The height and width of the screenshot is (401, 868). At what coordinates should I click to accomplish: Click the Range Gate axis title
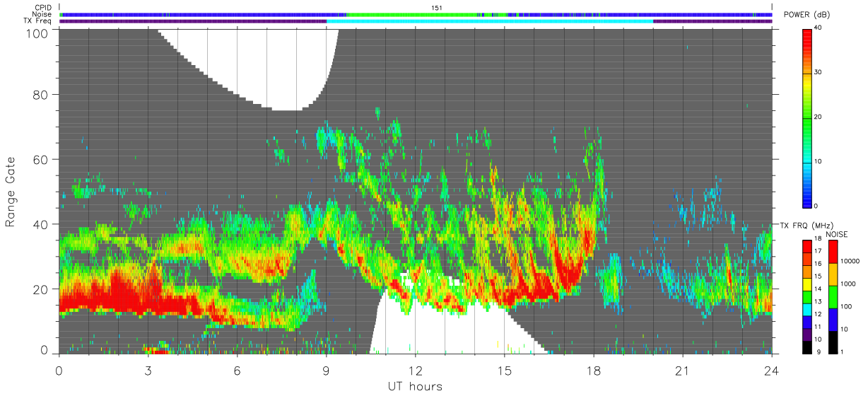point(11,192)
